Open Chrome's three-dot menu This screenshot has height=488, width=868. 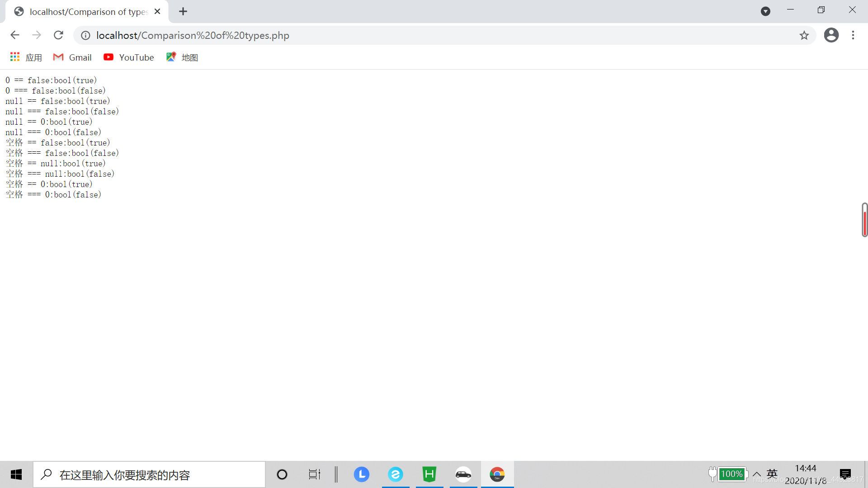click(853, 35)
